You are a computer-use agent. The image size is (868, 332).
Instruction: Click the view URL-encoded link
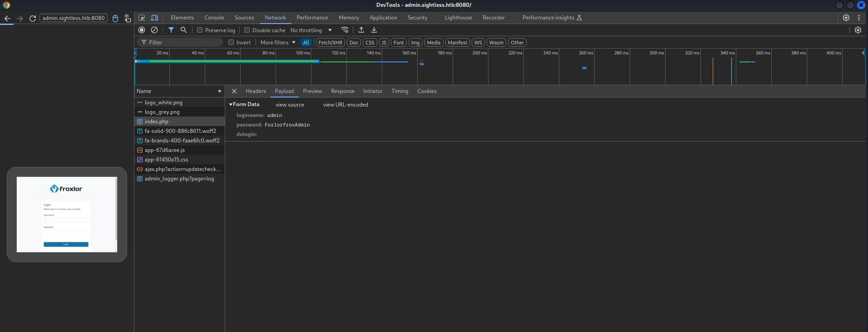coord(345,105)
